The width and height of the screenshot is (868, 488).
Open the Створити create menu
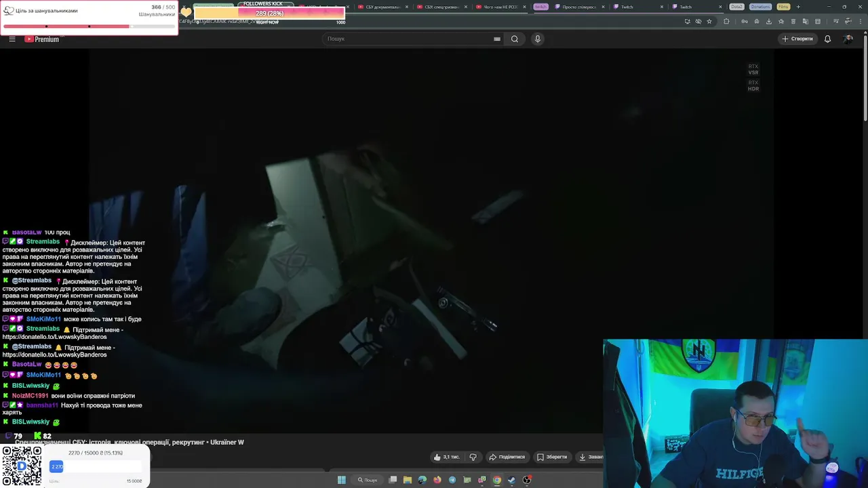[x=797, y=39]
